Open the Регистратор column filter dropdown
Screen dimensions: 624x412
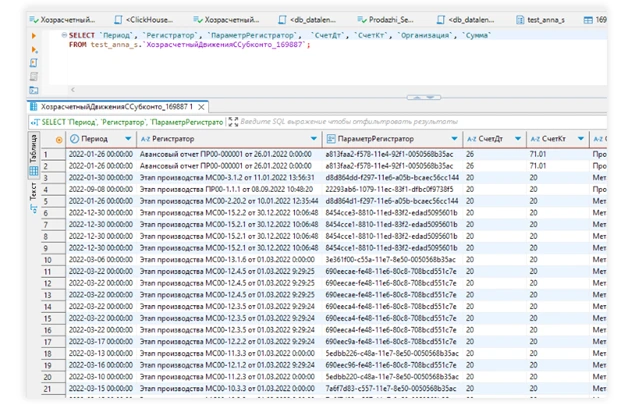pyautogui.click(x=314, y=139)
